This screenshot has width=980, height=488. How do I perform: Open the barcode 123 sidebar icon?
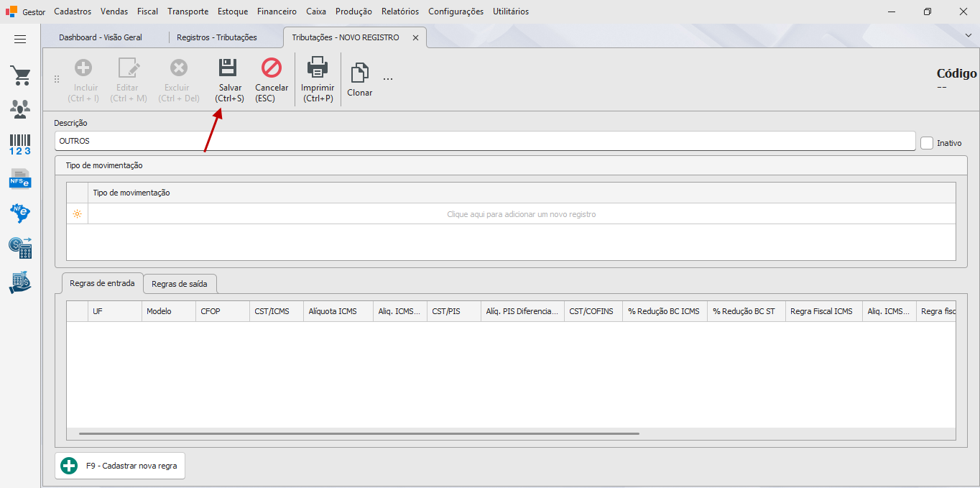click(20, 144)
